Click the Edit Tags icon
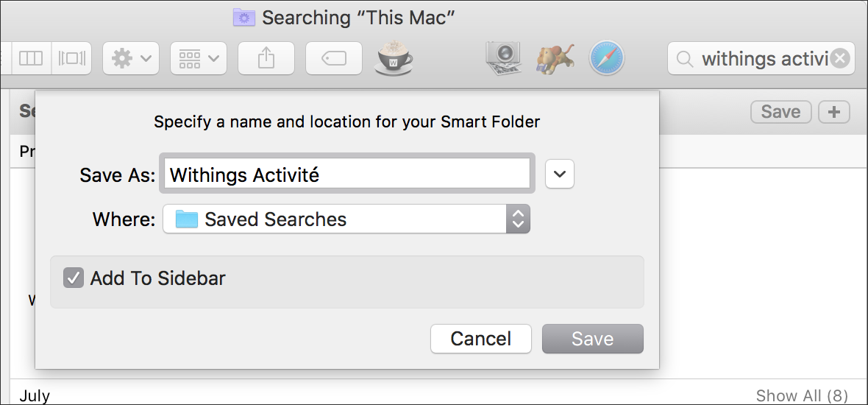This screenshot has height=405, width=868. [334, 58]
